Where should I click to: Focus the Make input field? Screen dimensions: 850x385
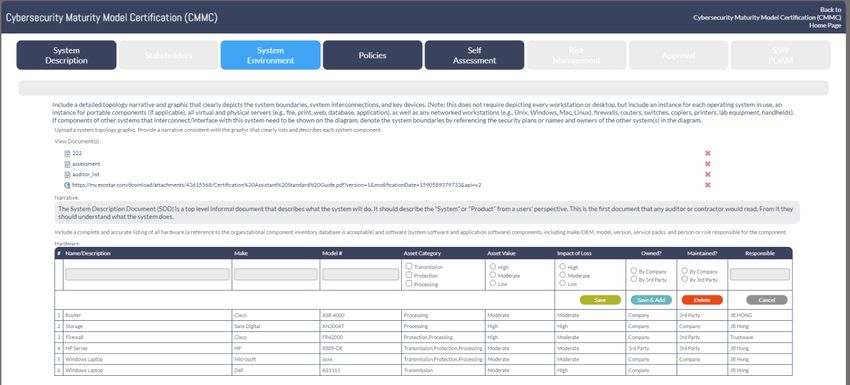click(x=275, y=274)
